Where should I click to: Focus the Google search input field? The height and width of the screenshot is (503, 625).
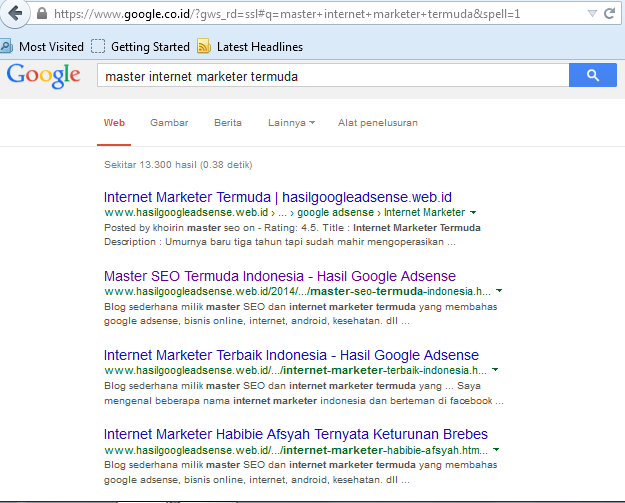[333, 75]
